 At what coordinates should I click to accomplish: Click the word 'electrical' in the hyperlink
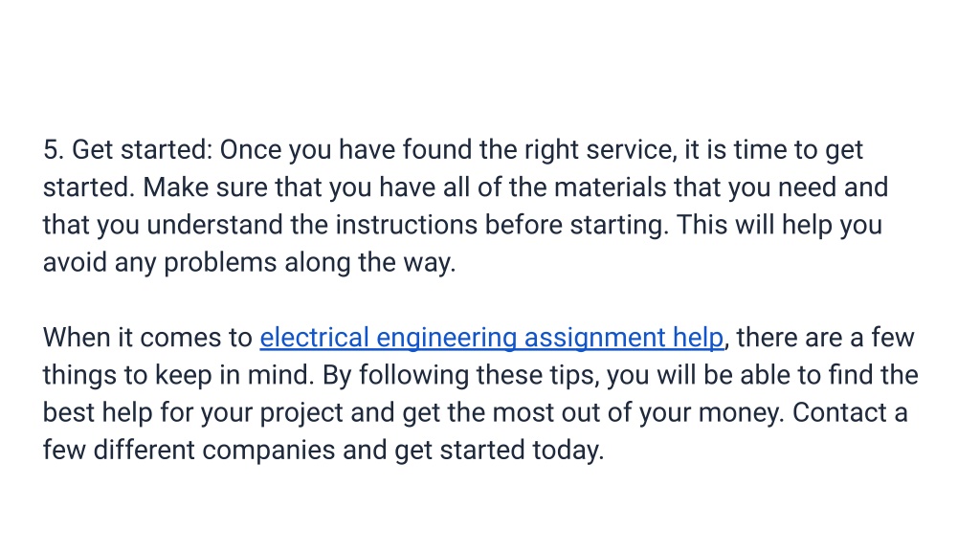[314, 338]
